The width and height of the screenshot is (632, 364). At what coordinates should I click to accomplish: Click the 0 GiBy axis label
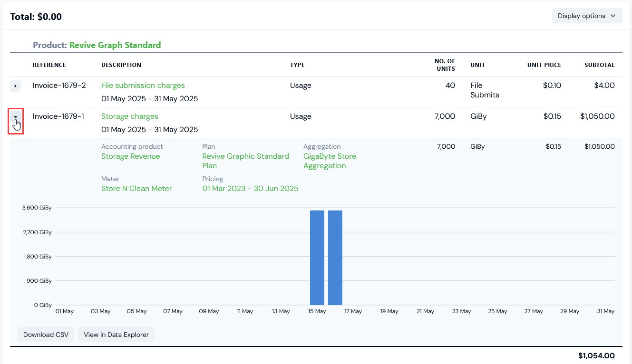pyautogui.click(x=43, y=305)
